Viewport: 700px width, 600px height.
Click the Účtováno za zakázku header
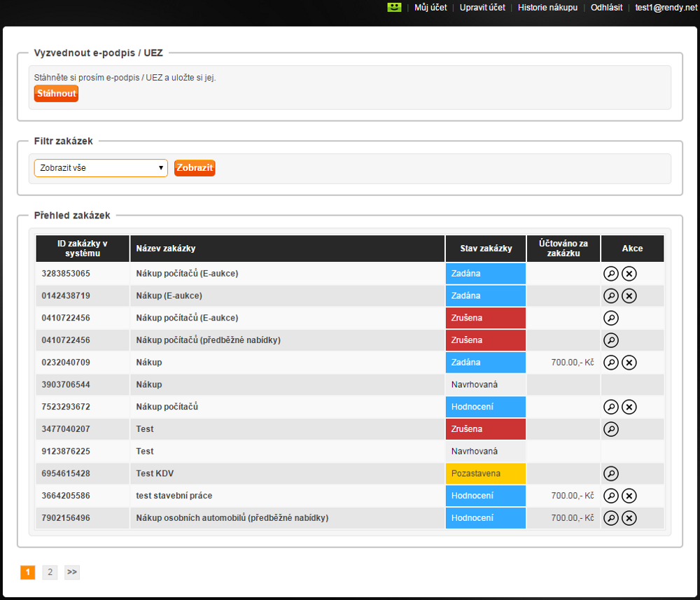(x=563, y=249)
